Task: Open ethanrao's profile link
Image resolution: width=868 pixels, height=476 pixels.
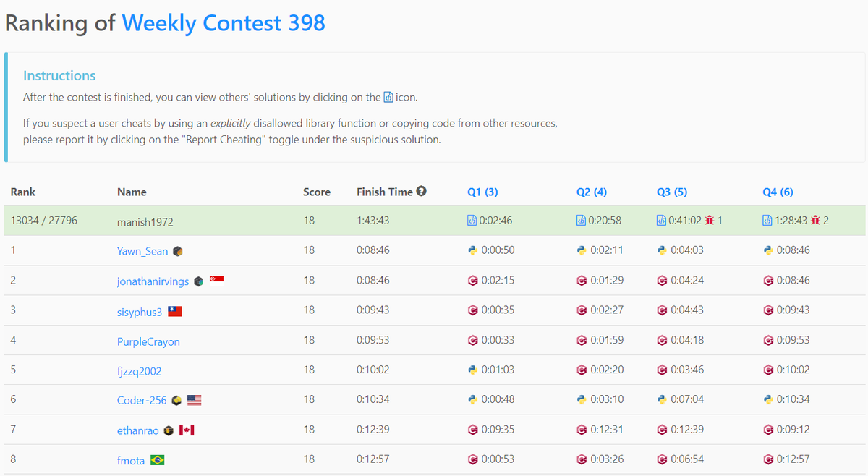Action: (x=138, y=430)
